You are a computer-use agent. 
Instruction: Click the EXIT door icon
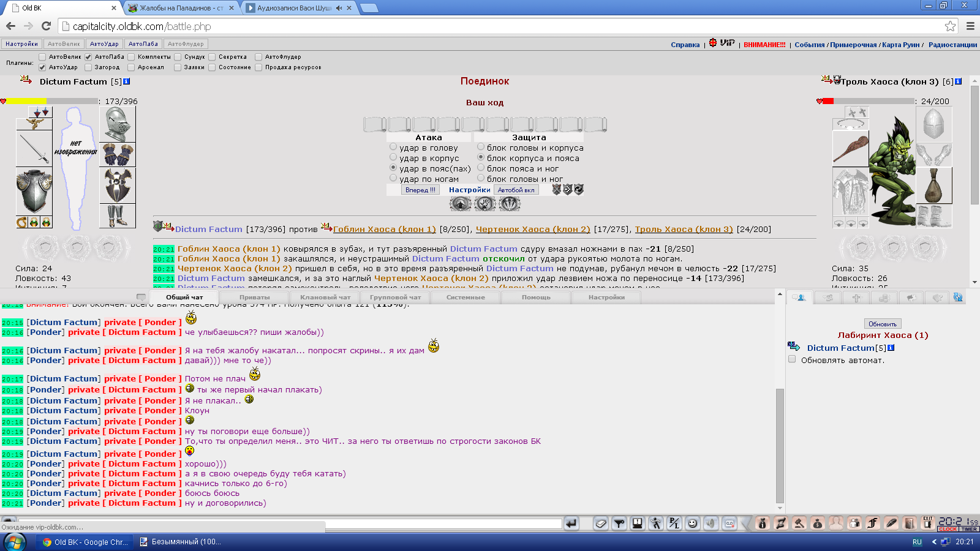[928, 523]
